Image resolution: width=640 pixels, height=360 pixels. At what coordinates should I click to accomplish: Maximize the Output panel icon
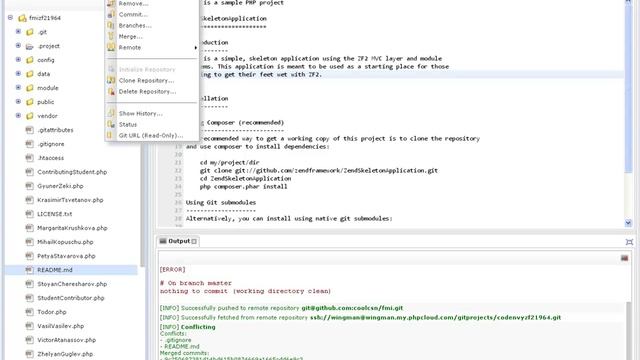click(629, 242)
